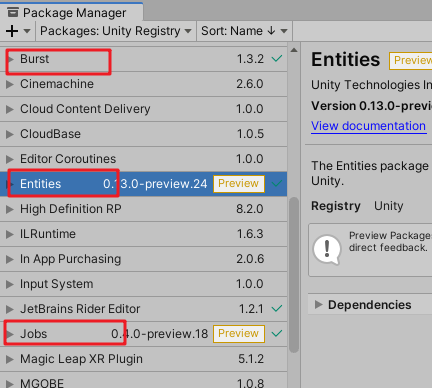This screenshot has height=388, width=432.
Task: Open the Packages: Unity Registry dropdown
Action: 116,31
